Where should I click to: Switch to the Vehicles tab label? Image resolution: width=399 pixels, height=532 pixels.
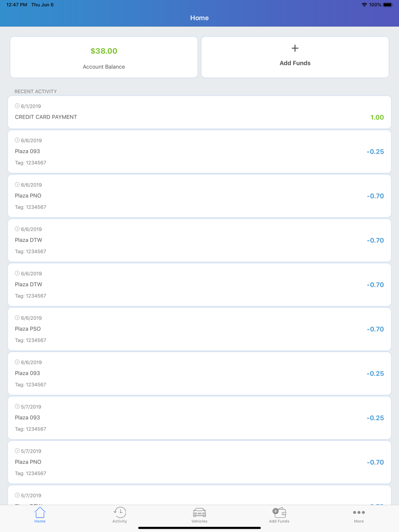point(199,521)
